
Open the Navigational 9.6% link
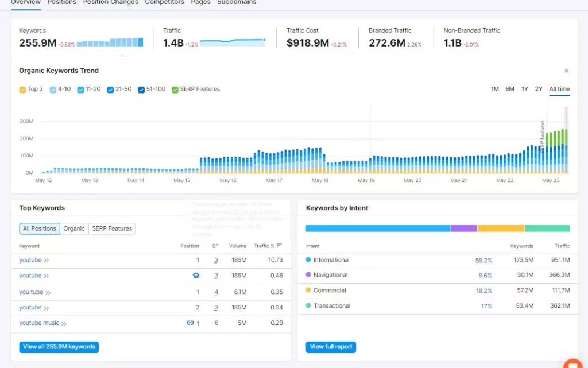point(485,276)
